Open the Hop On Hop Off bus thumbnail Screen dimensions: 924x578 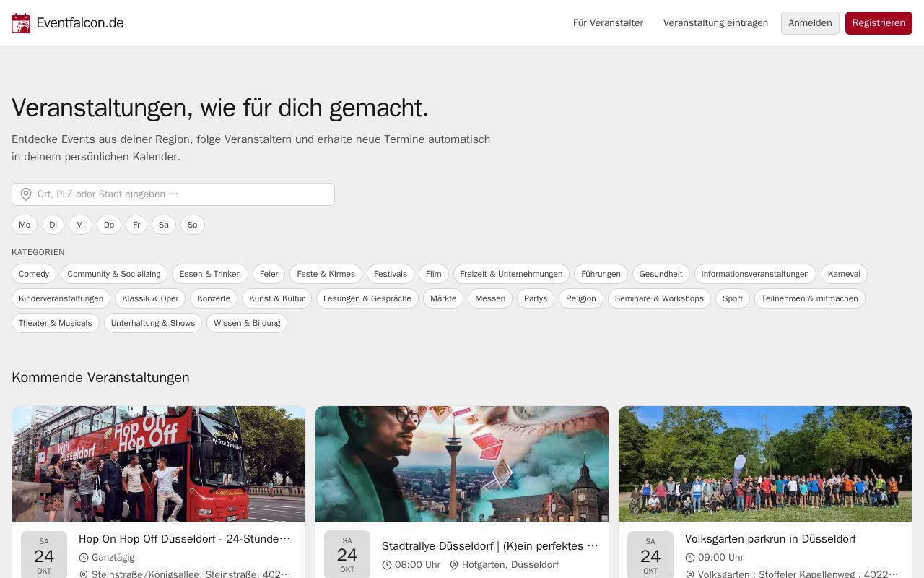coord(159,464)
